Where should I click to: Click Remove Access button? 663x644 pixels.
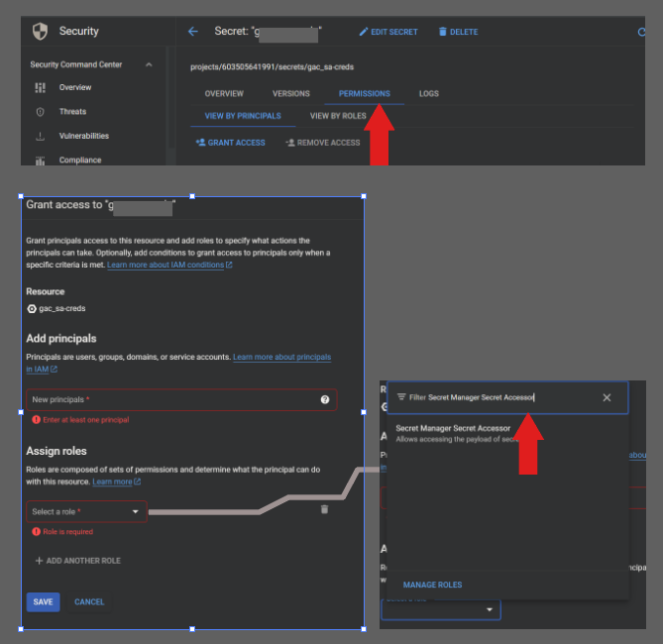pos(323,143)
